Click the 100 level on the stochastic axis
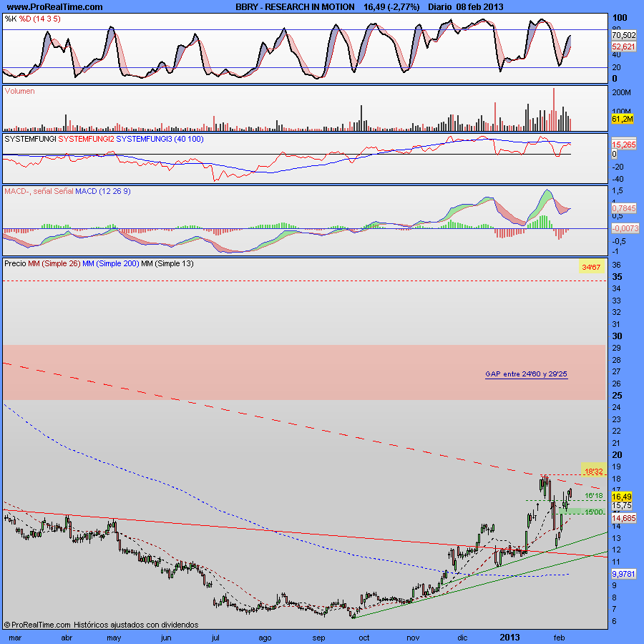Screen dimensions: 644x644 pyautogui.click(x=620, y=18)
